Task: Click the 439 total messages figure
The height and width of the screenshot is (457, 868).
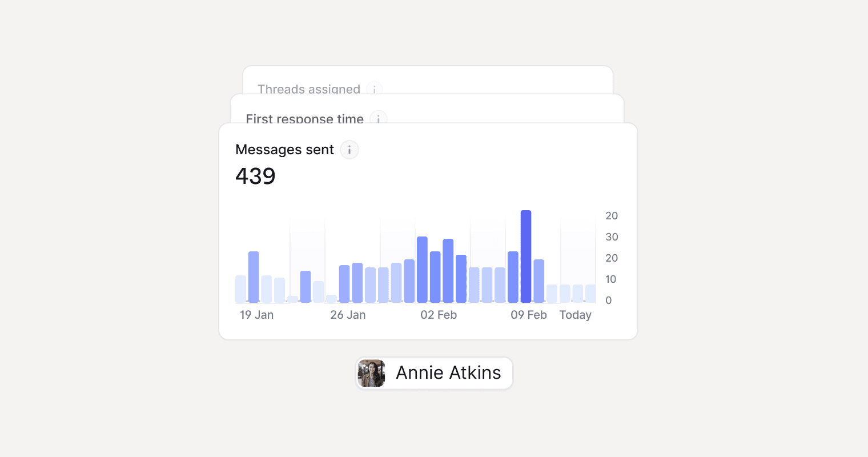Action: pos(255,176)
